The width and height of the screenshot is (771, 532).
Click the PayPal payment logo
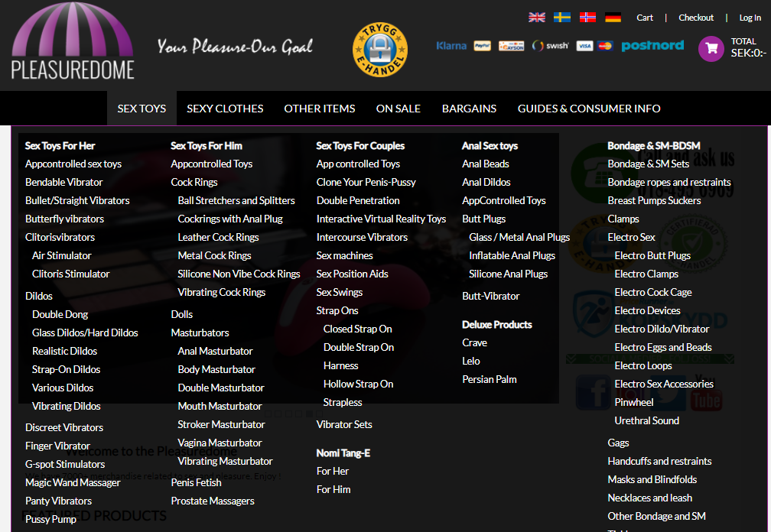(x=482, y=46)
